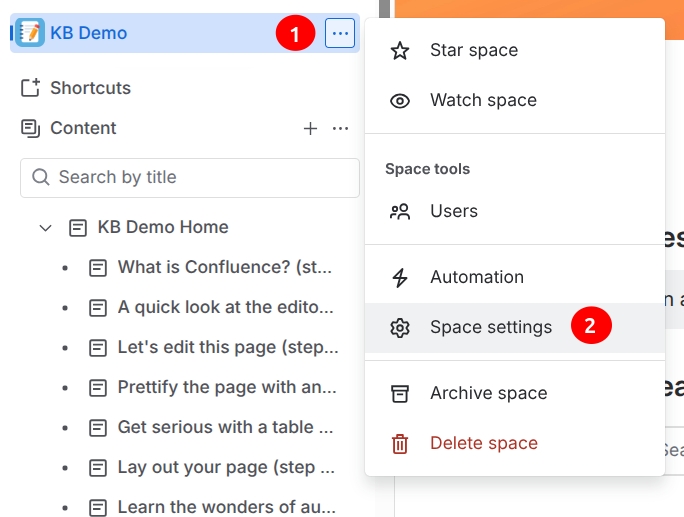Click the Search by title field
The image size is (684, 517).
point(190,178)
